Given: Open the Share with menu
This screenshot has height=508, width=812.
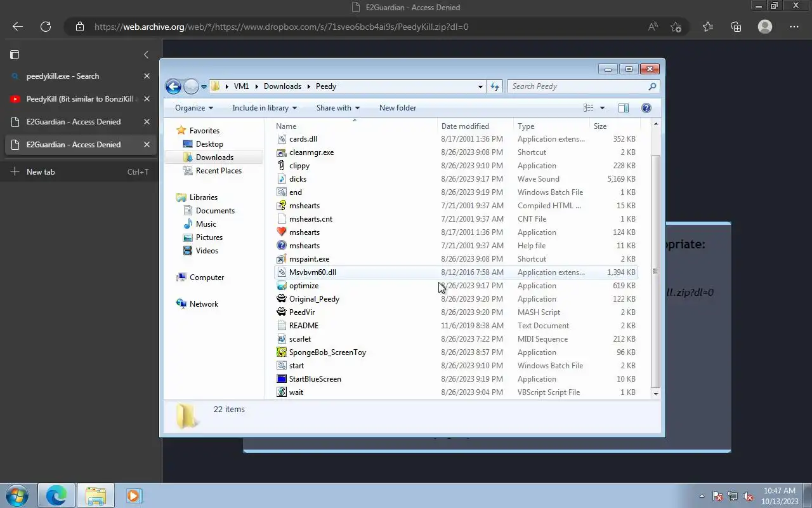Looking at the screenshot, I should click(338, 108).
